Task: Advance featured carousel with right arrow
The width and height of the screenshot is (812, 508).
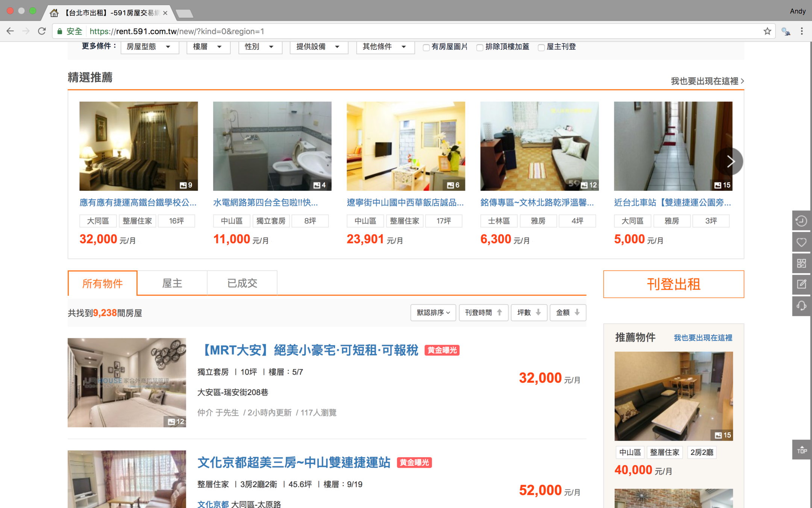Action: click(730, 162)
